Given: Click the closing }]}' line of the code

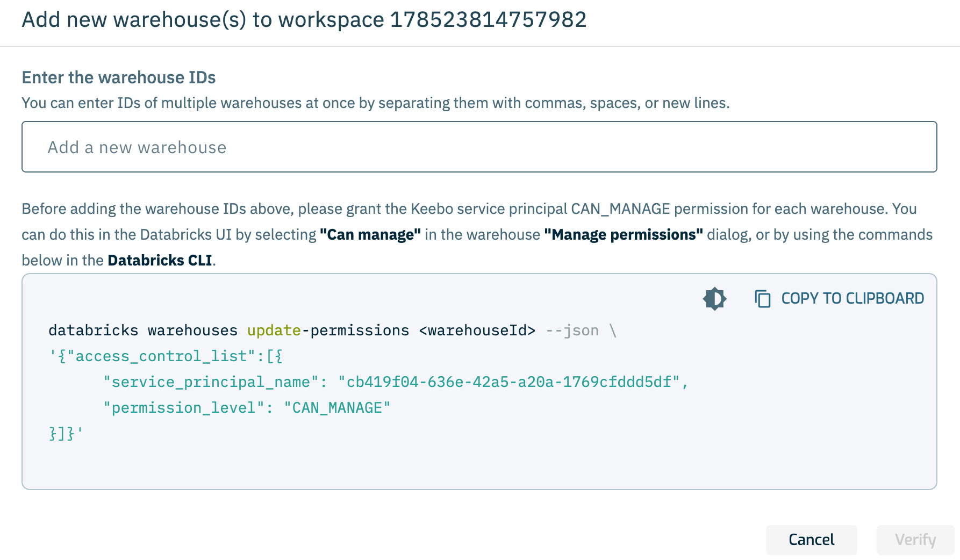Looking at the screenshot, I should (x=66, y=433).
